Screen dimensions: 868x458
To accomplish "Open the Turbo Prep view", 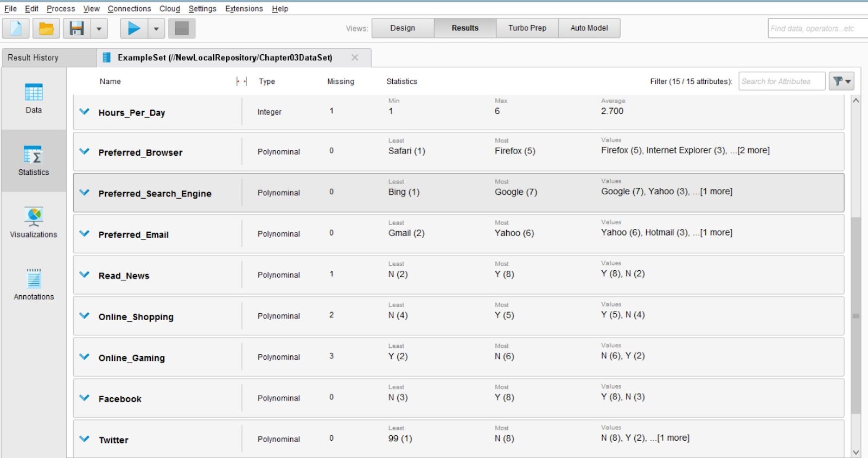I will [527, 28].
